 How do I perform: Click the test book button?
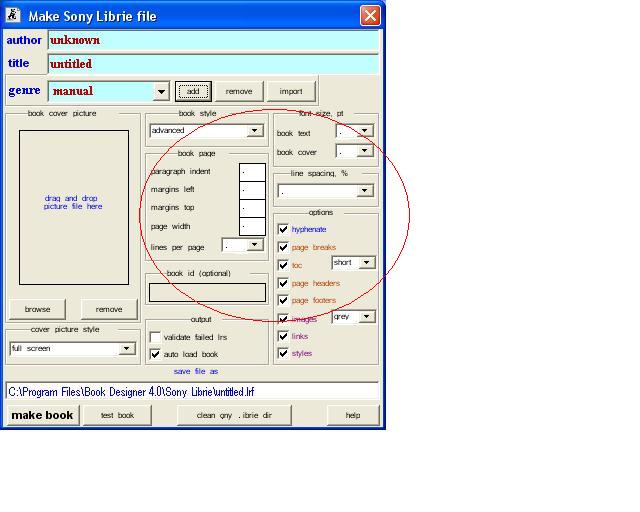click(x=118, y=416)
